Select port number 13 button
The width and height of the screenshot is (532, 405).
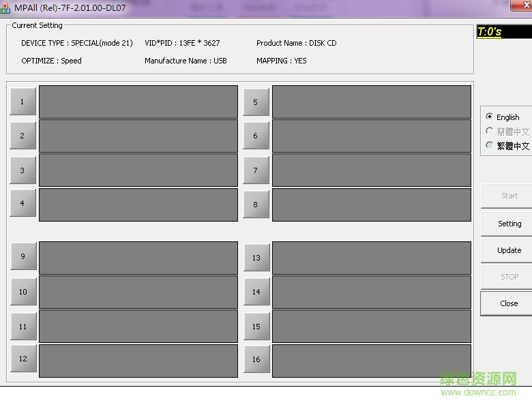[256, 258]
